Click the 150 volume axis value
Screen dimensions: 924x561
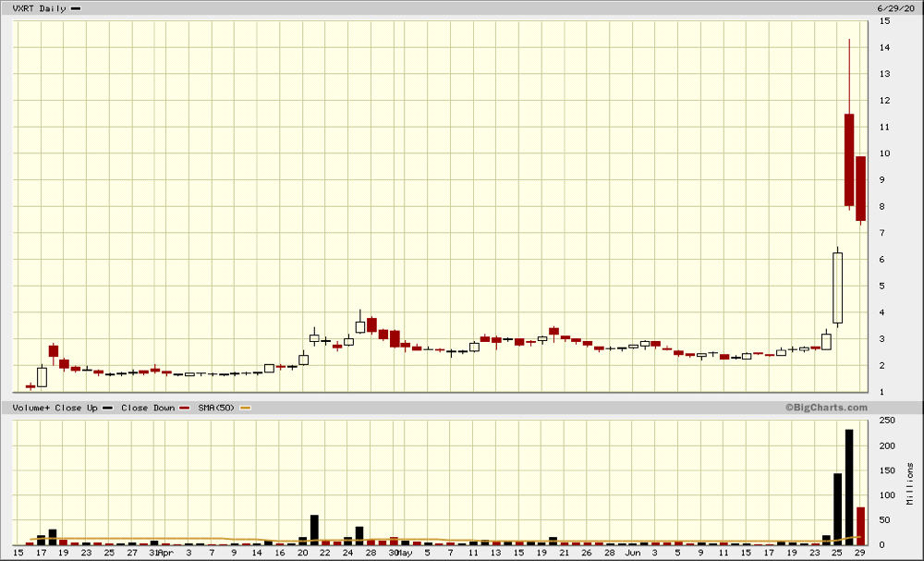(x=887, y=470)
